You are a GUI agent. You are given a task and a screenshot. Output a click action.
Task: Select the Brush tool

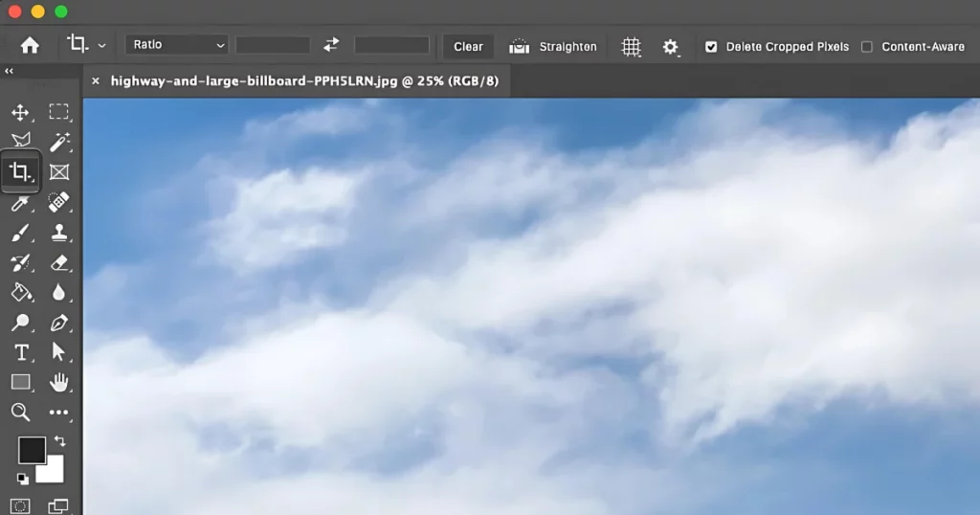click(20, 234)
